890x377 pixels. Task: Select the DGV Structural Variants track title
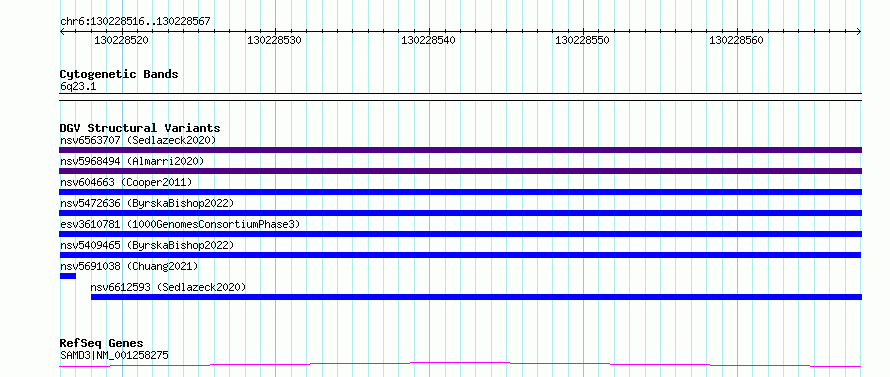click(x=140, y=128)
